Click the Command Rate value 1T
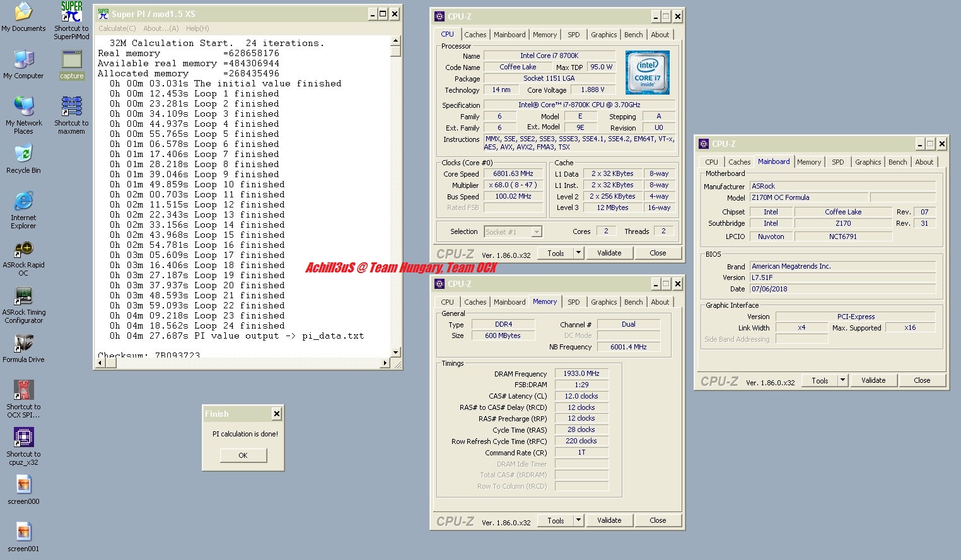The height and width of the screenshot is (560, 961). pos(581,452)
